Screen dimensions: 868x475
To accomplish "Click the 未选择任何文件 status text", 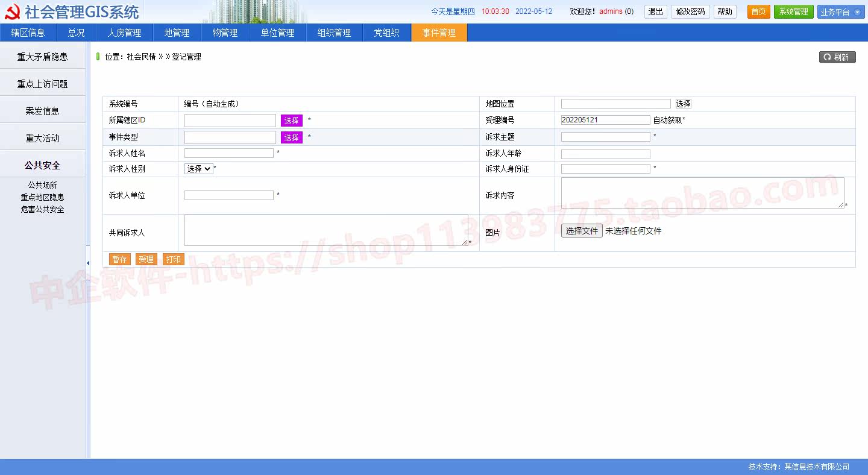I will click(634, 231).
